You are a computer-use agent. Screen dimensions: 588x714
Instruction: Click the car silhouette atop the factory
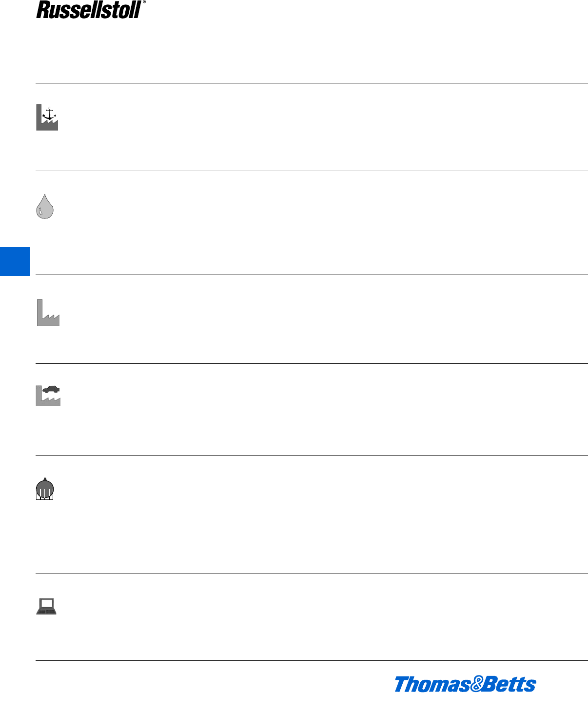pos(51,389)
